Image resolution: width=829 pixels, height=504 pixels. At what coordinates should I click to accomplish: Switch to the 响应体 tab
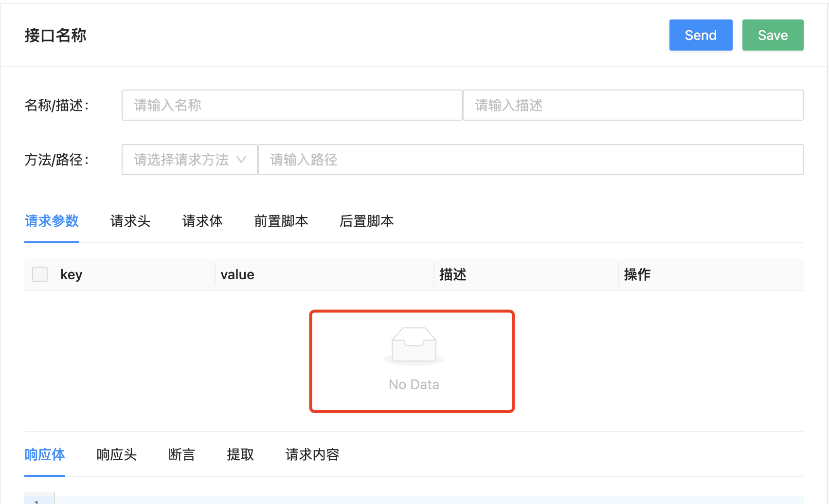(x=45, y=455)
